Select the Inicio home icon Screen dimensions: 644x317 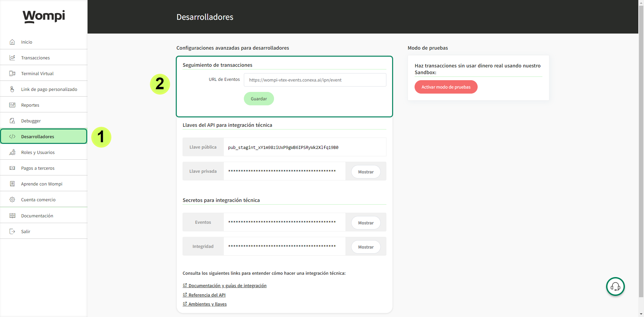tap(12, 42)
